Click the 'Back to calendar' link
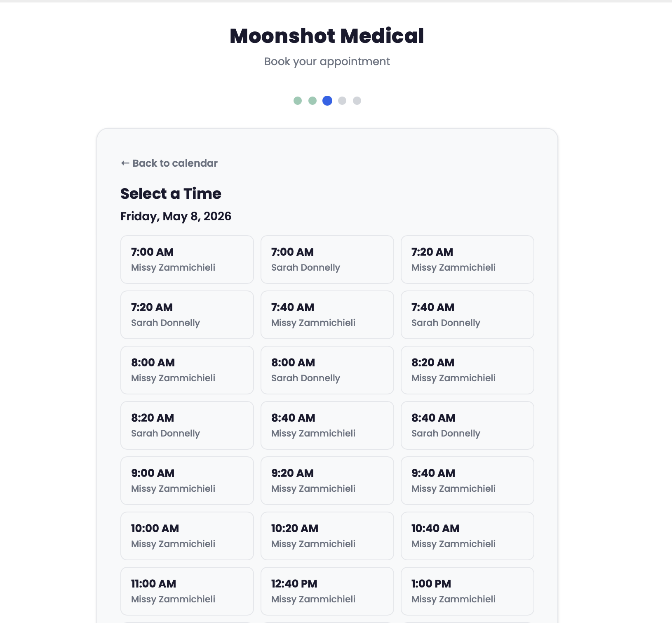The width and height of the screenshot is (672, 623). click(x=175, y=163)
